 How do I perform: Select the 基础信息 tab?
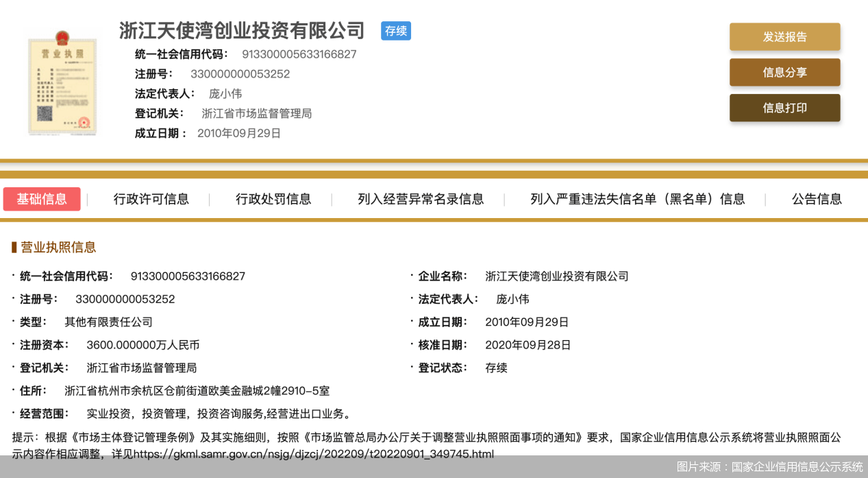[x=42, y=199]
